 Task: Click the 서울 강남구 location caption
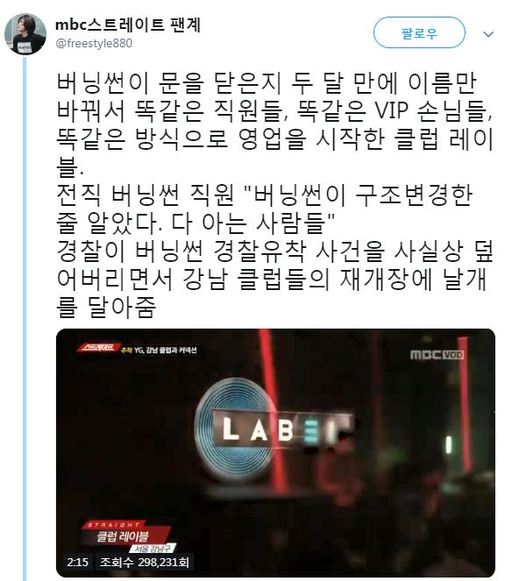153,548
